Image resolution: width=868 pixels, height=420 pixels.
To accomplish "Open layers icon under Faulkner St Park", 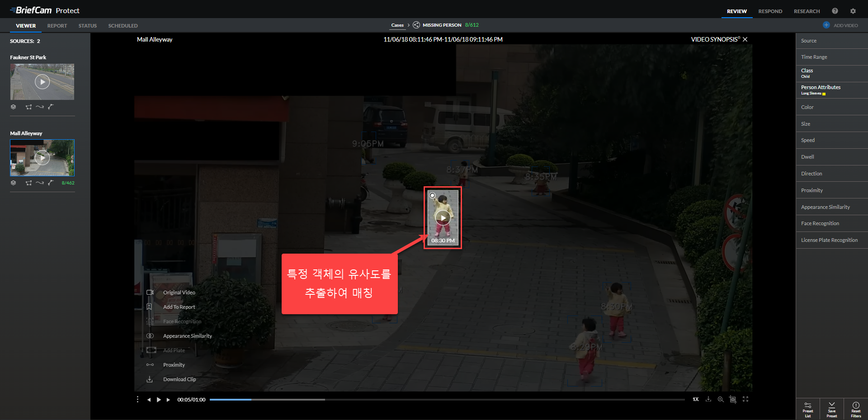I will 14,107.
